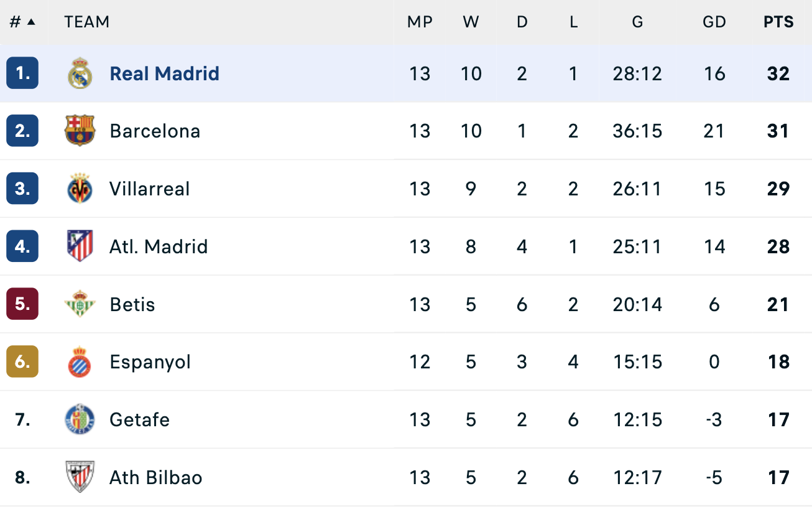Sort teams by wins column
This screenshot has height=514, width=812.
[471, 21]
